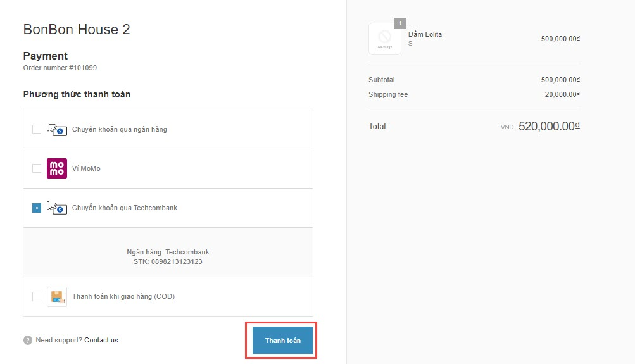Click the MoMo wallet logo
Viewport: 635px width, 364px height.
click(x=57, y=168)
